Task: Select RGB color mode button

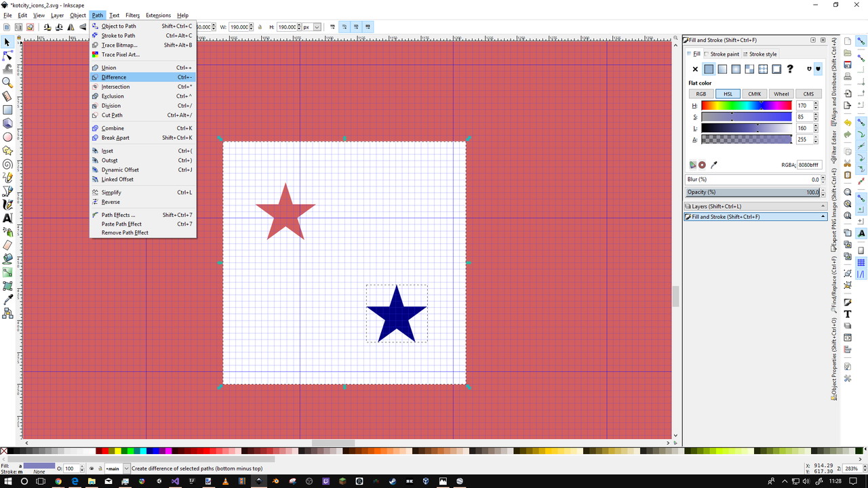Action: coord(701,94)
